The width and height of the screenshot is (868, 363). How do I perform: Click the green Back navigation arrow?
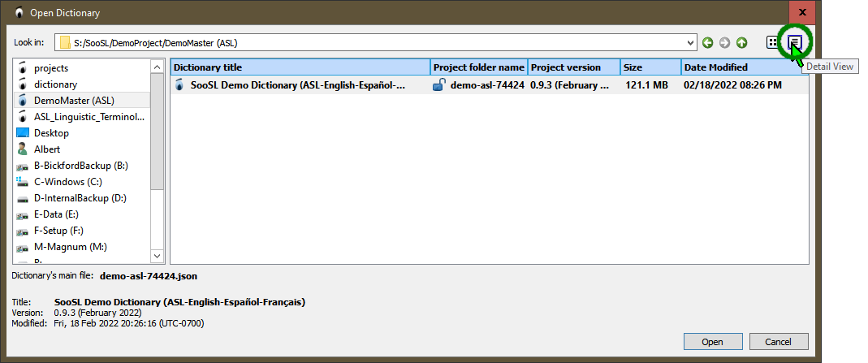click(x=707, y=42)
